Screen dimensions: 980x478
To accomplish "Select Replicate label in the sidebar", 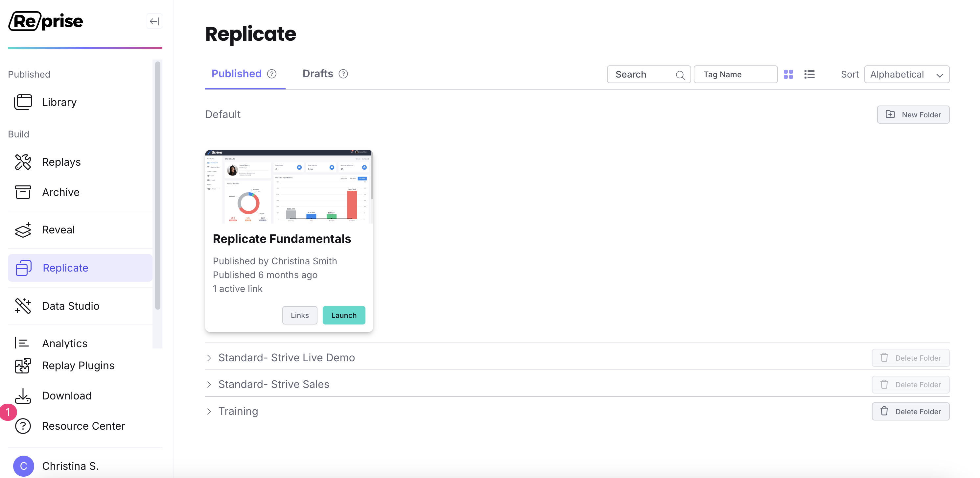I will 65,268.
